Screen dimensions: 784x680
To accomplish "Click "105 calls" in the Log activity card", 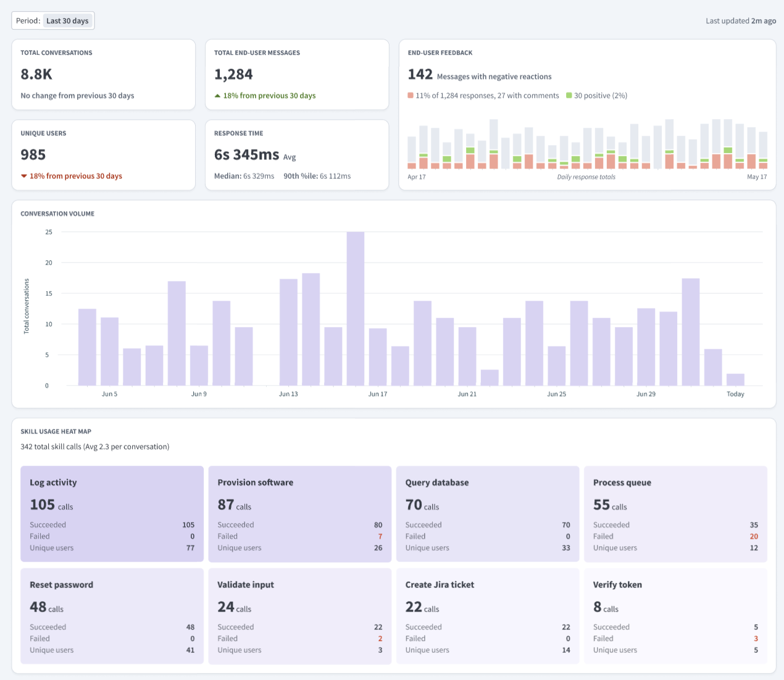I will coord(51,505).
